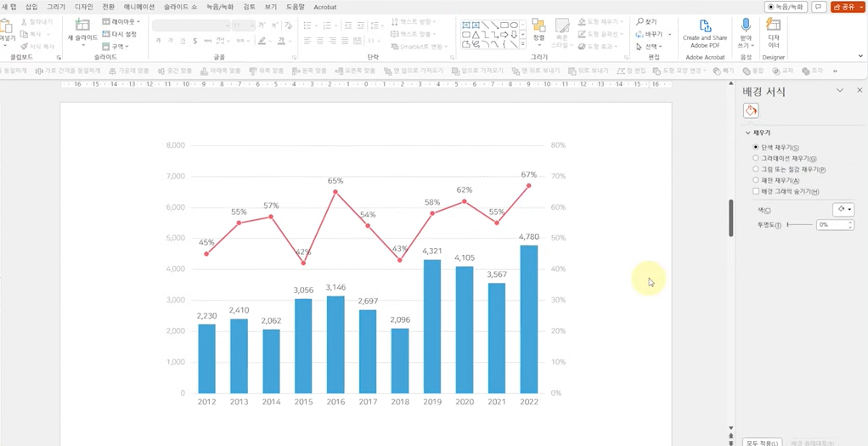Select Picture or texture fill (그림 또는 질감 채우기)

coord(756,169)
